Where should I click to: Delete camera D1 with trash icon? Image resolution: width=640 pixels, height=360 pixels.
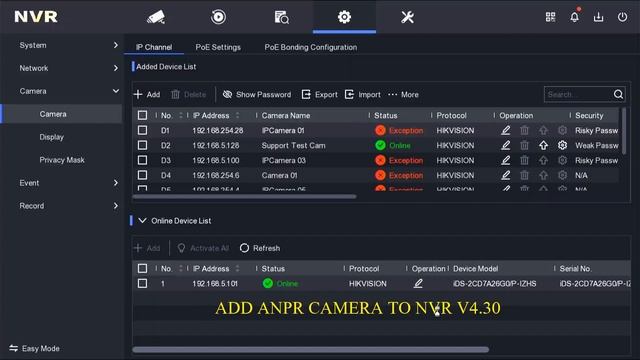coord(524,130)
